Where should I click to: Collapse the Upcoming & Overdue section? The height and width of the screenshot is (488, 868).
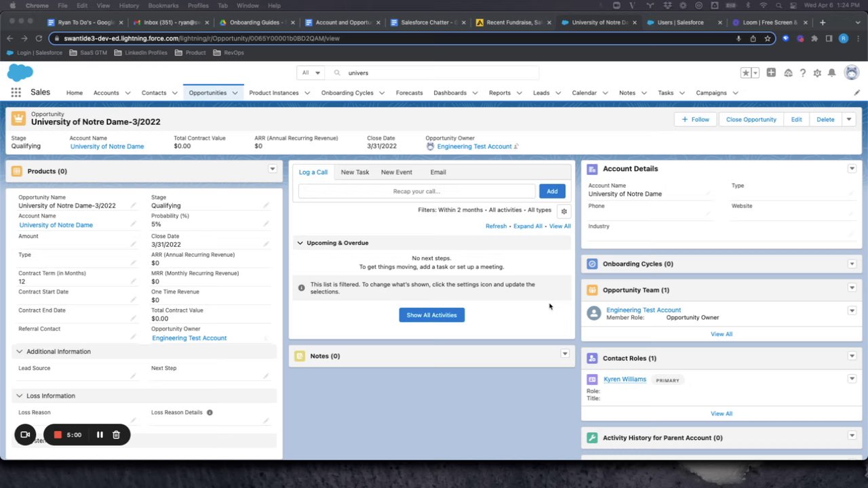coord(300,243)
